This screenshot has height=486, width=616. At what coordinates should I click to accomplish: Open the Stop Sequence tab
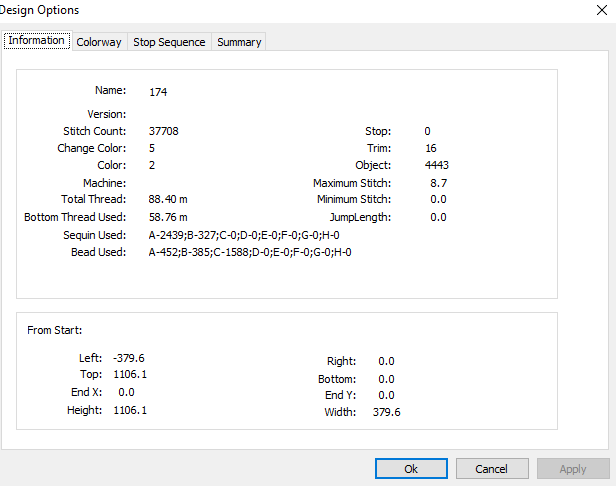169,42
